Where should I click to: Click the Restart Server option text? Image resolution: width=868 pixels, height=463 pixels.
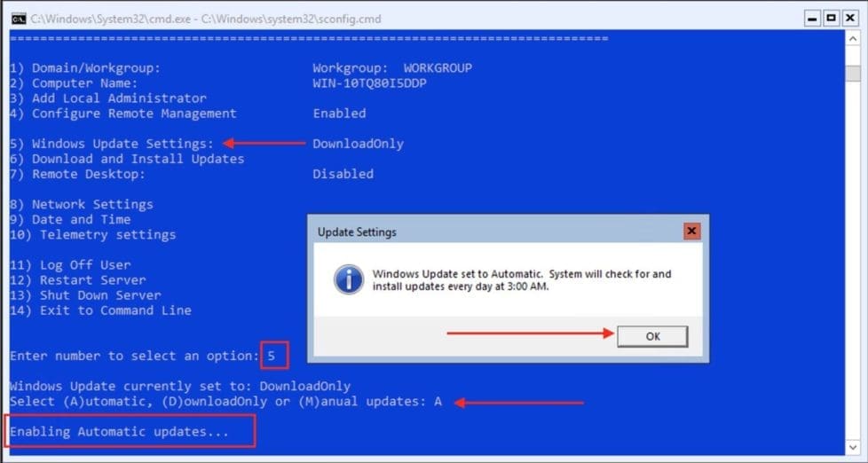(100, 280)
